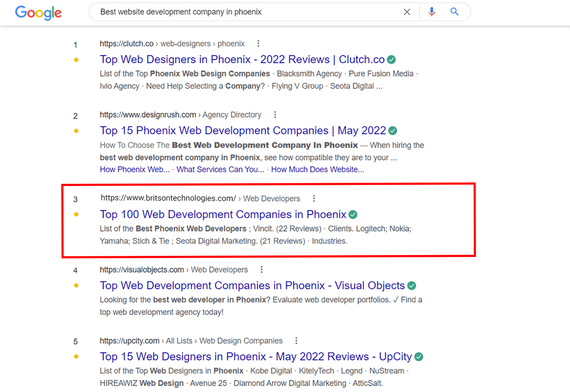Open more options for designrush.com result
The height and width of the screenshot is (392, 570).
coord(275,115)
